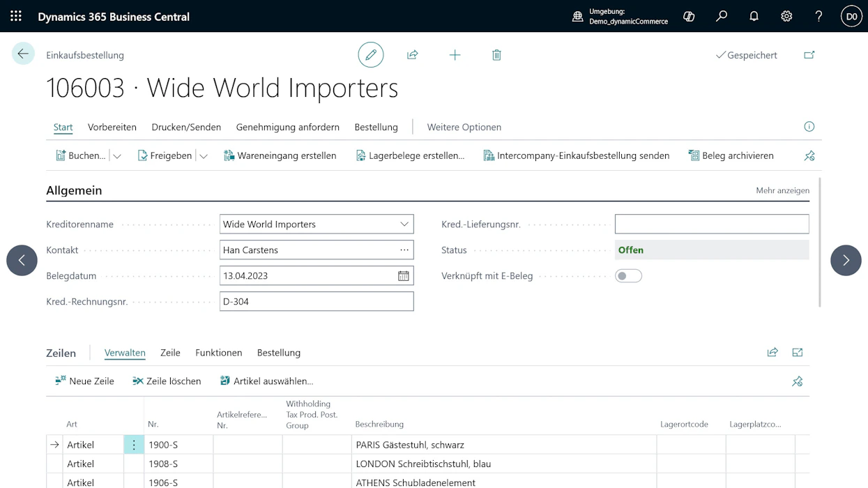Click the Offen status value
Viewport: 868px width, 488px height.
coord(712,250)
